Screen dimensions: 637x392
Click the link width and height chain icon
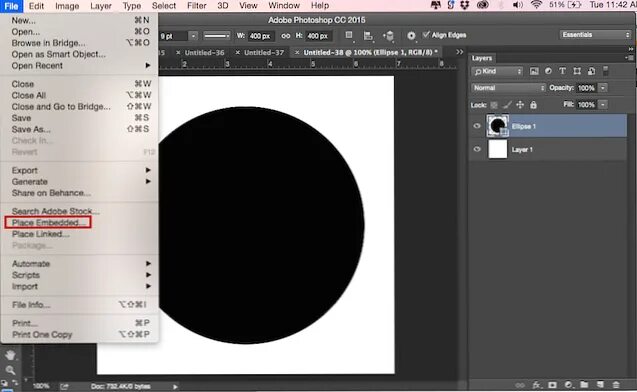(x=286, y=36)
